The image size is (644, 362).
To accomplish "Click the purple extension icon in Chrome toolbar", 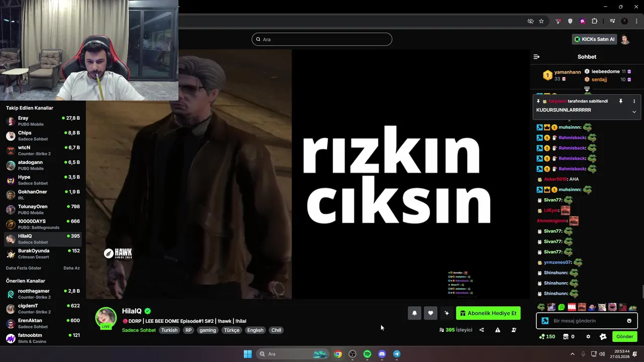I will pyautogui.click(x=582, y=21).
